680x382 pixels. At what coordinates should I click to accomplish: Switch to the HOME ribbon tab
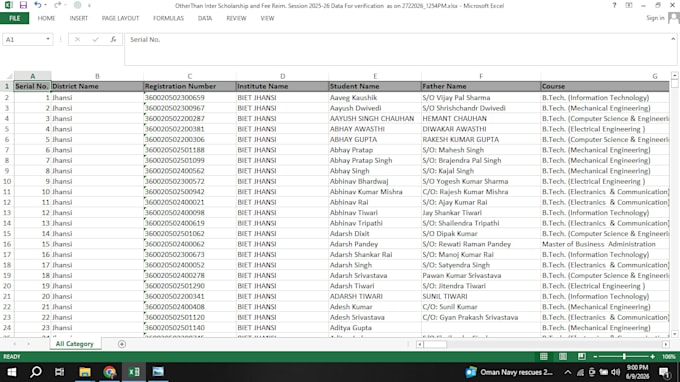(x=46, y=18)
